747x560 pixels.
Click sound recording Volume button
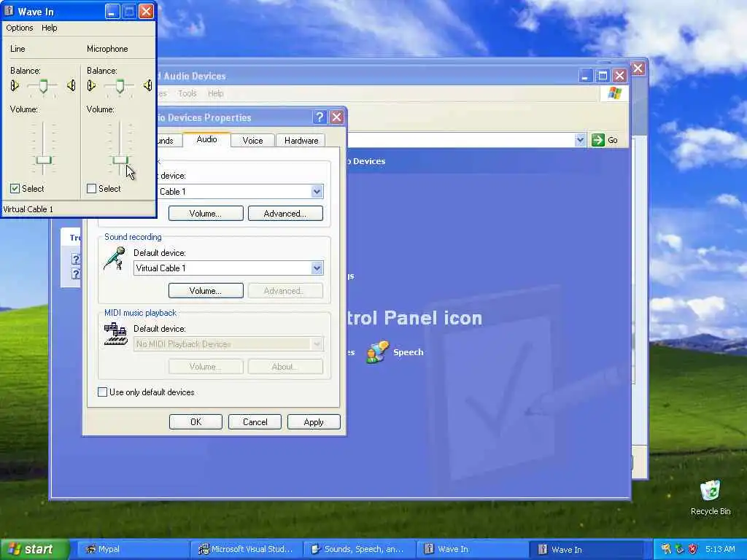point(206,290)
